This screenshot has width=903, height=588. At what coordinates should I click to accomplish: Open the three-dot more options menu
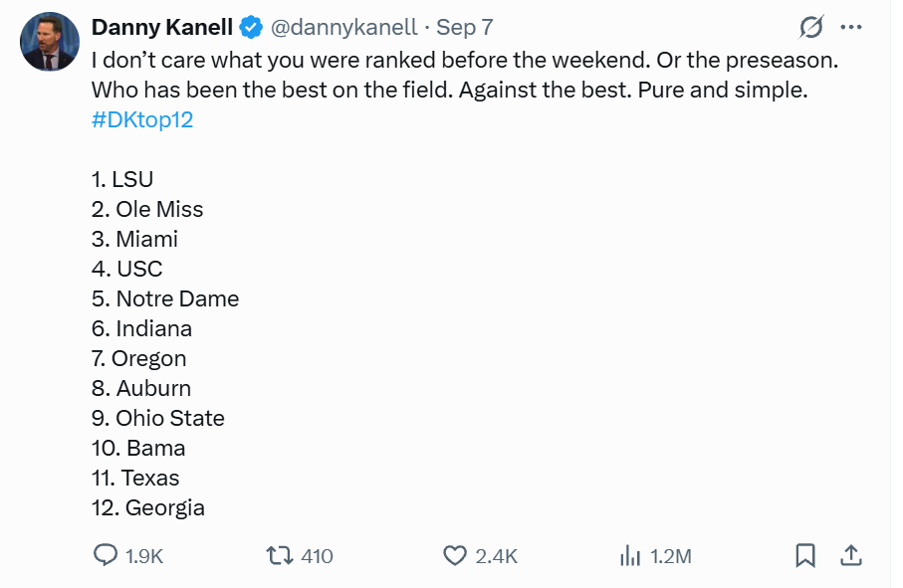pos(851,27)
